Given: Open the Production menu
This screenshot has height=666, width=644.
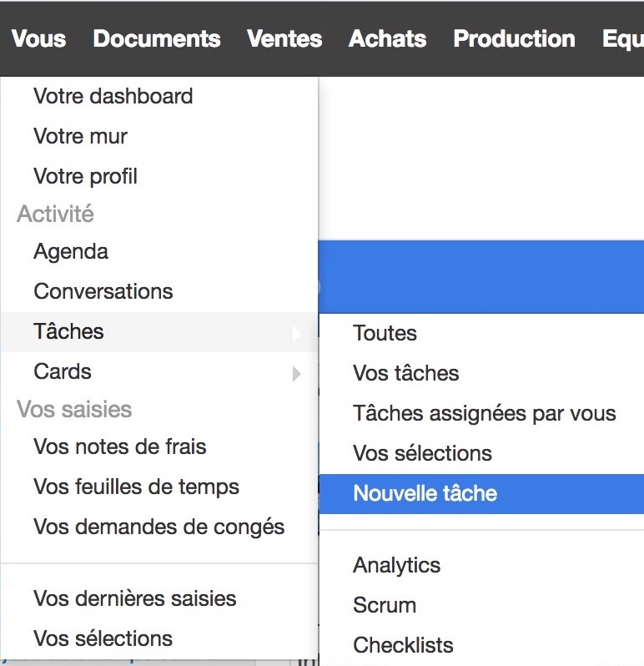Looking at the screenshot, I should [514, 38].
